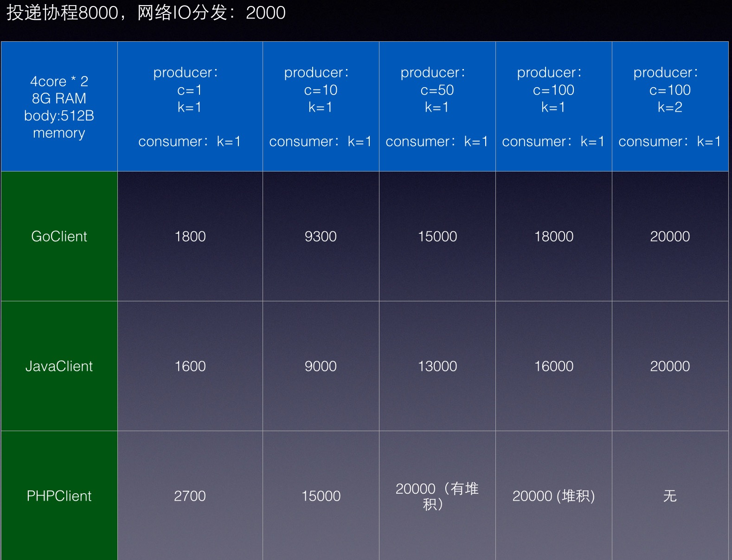Select JavaClient value 20000

click(670, 366)
